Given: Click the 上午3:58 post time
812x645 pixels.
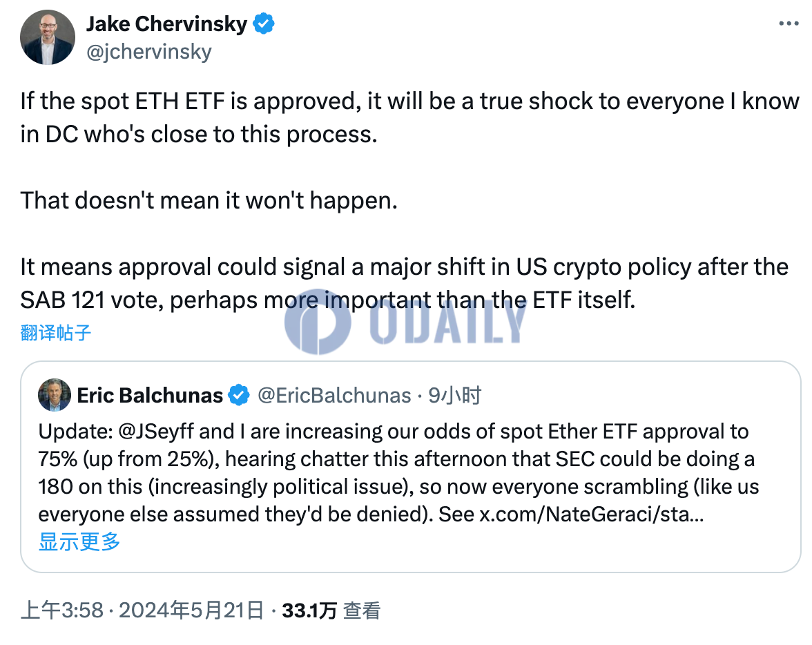Looking at the screenshot, I should (x=62, y=610).
